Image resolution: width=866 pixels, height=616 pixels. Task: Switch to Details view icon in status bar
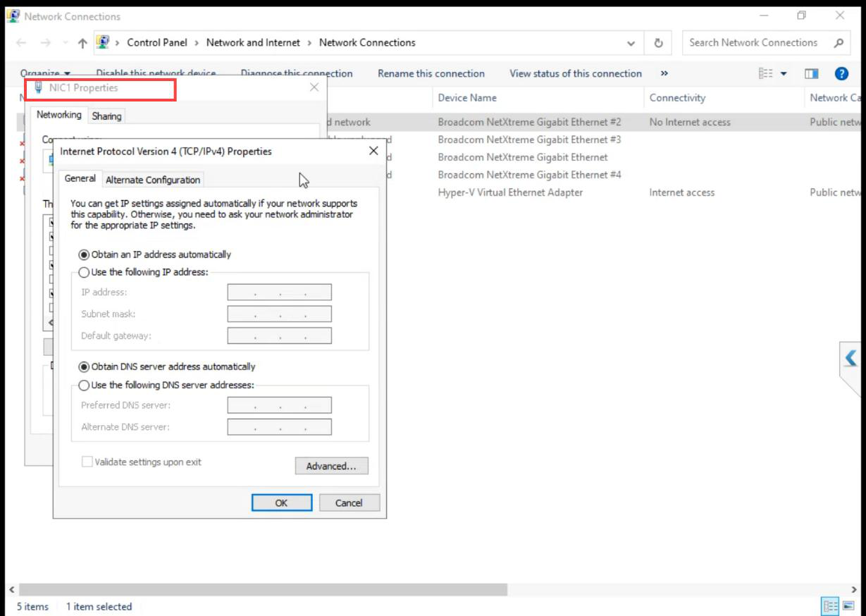[x=831, y=606]
